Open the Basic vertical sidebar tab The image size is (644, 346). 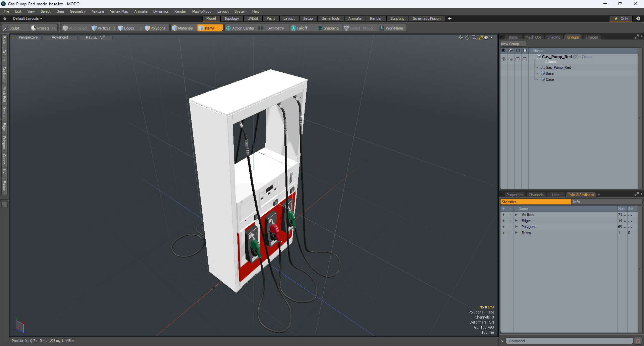[4, 41]
